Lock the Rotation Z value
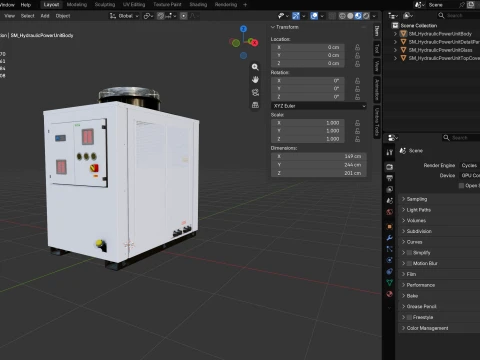Screen dimensions: 480x360 [357, 97]
